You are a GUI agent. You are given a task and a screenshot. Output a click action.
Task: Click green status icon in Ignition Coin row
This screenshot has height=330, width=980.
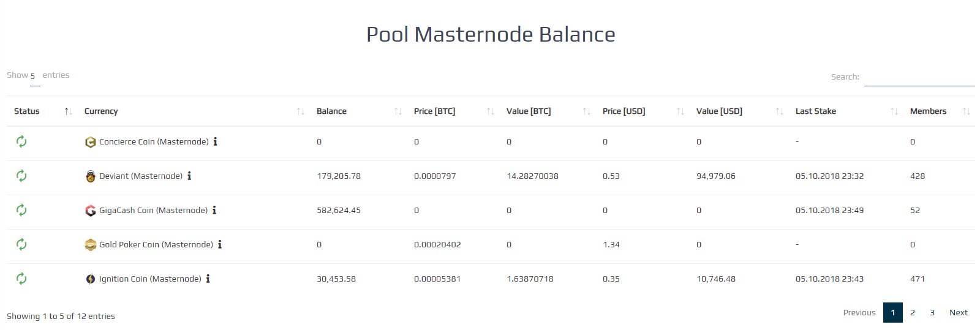[x=21, y=279]
